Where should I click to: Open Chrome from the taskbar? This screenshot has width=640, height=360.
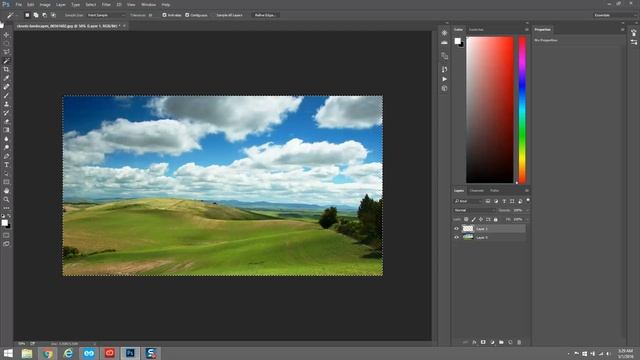48,353
